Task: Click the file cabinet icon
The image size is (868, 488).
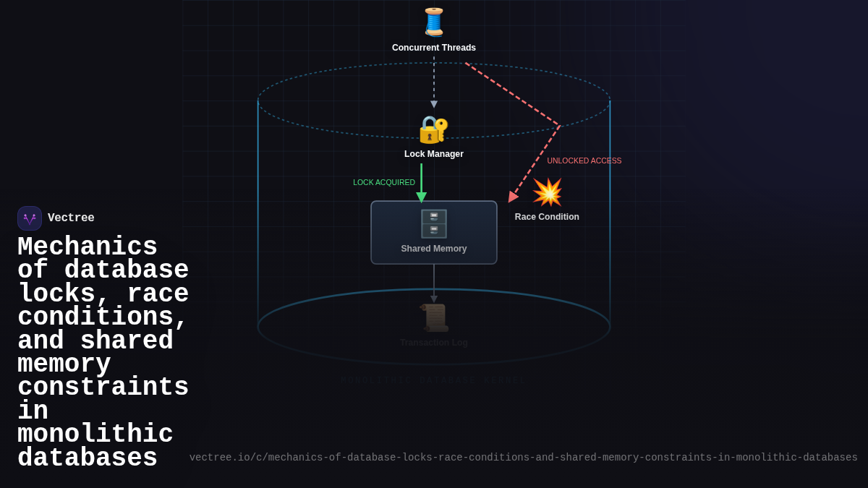Action: coord(434,224)
